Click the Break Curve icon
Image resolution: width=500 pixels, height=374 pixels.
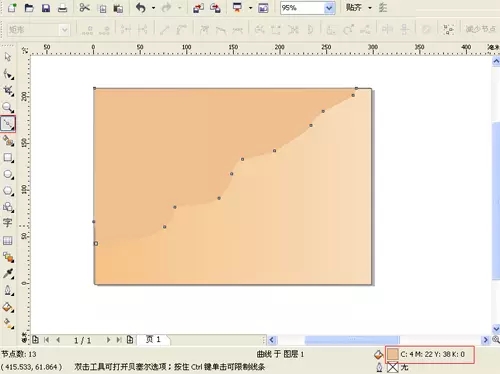[143, 30]
